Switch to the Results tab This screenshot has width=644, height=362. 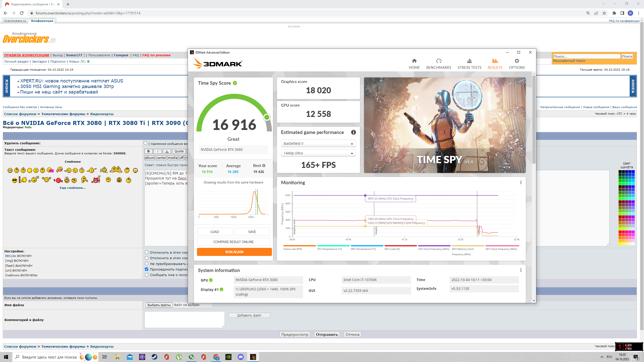(495, 64)
